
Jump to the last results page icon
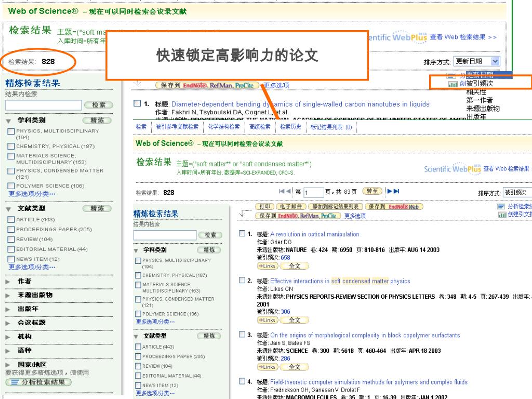point(396,192)
